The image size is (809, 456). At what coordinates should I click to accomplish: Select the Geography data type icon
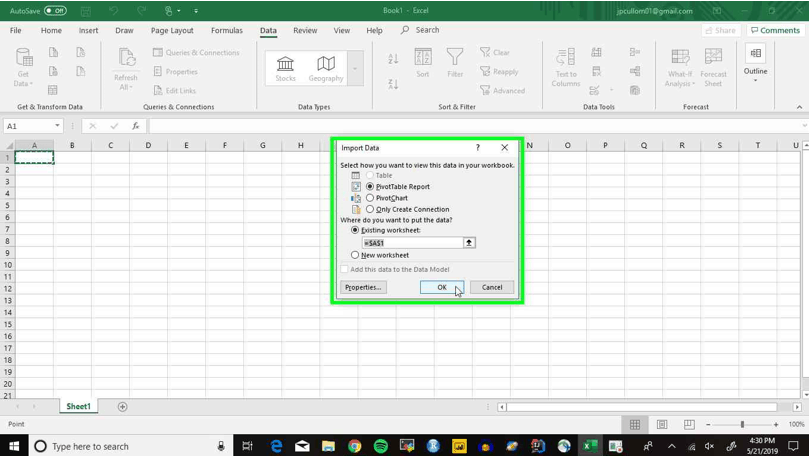[x=326, y=63]
